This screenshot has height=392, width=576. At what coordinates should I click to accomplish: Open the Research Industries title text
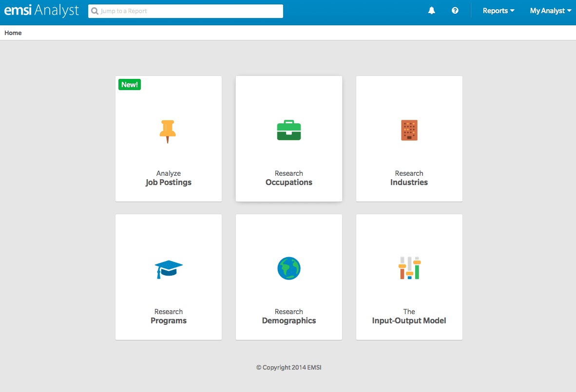pyautogui.click(x=409, y=178)
